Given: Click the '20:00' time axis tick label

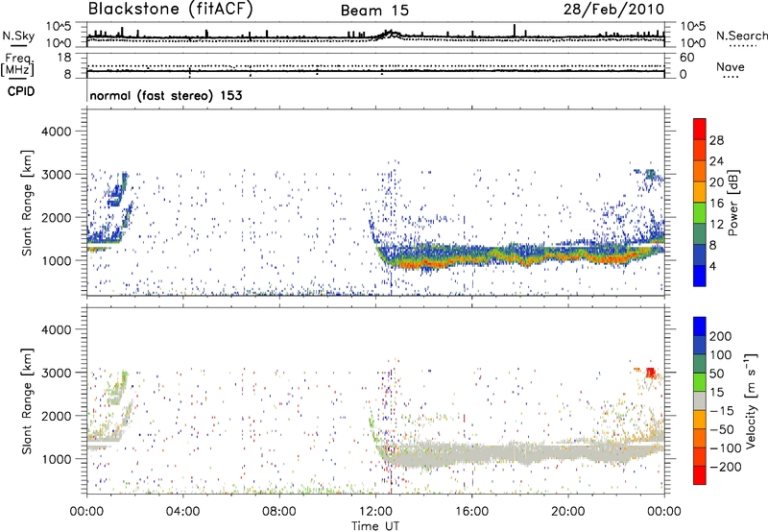Looking at the screenshot, I should click(568, 512).
